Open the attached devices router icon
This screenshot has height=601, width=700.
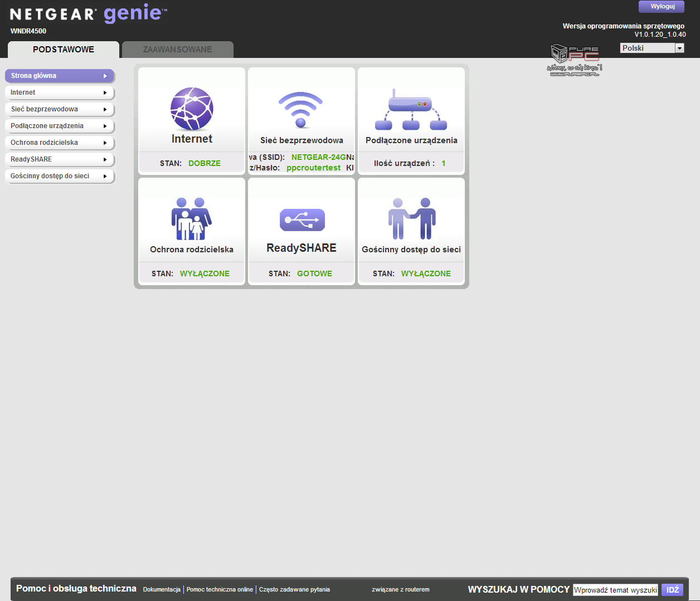click(x=411, y=110)
